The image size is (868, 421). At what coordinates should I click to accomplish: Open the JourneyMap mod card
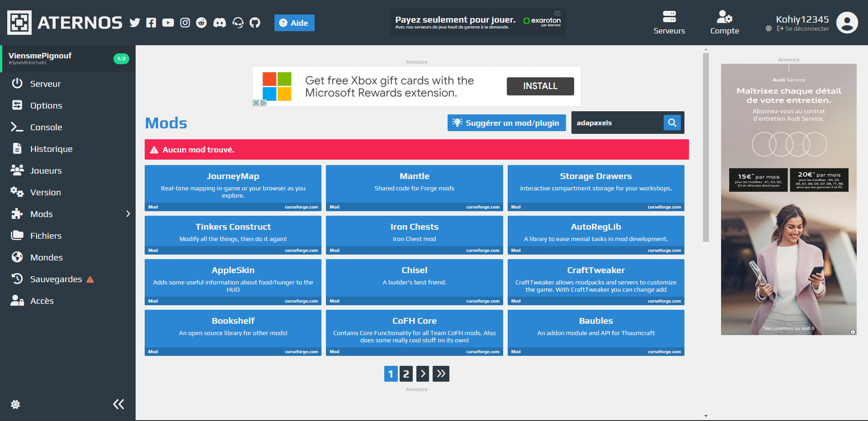point(233,188)
